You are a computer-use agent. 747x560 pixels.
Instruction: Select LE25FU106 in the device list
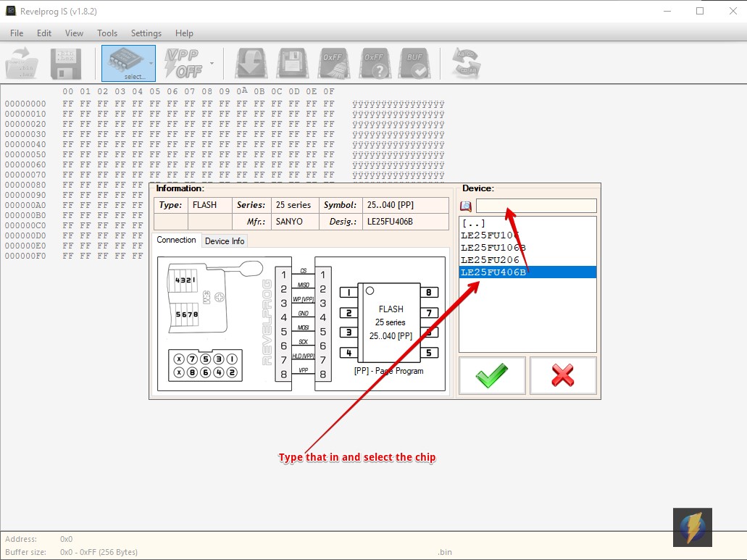click(x=527, y=235)
